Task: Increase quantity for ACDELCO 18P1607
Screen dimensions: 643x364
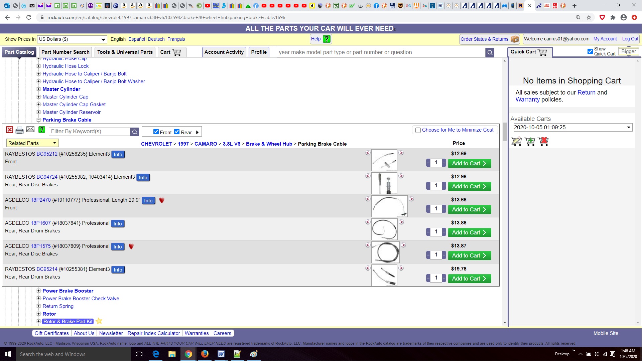Action: [444, 232]
